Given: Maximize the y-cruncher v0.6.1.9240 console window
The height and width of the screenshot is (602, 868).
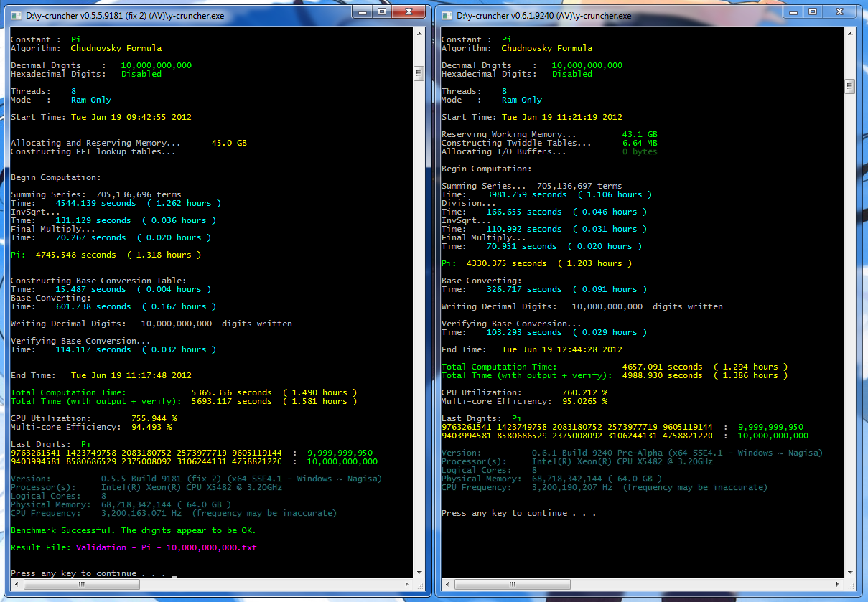Looking at the screenshot, I should coord(813,11).
